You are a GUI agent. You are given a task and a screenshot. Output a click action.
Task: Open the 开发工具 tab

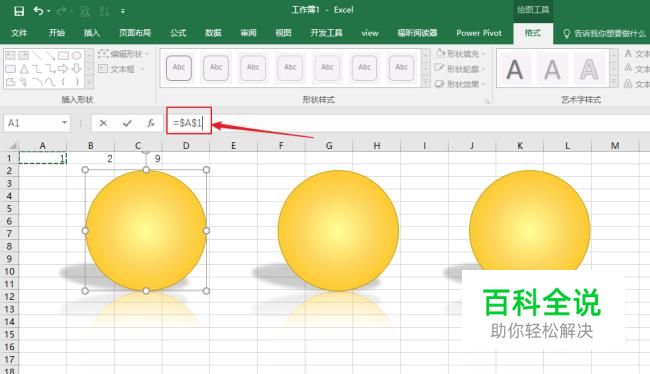coord(326,33)
